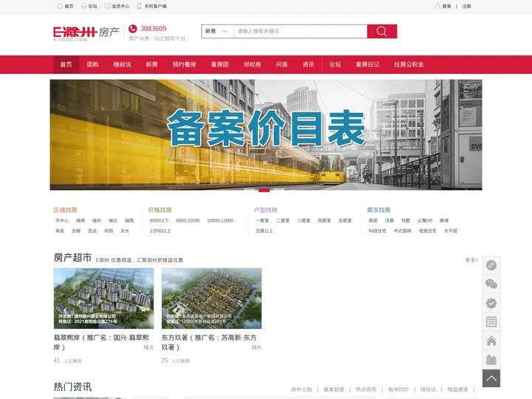Select 大平层 in 需求找房
This screenshot has height=399, width=532.
[451, 231]
